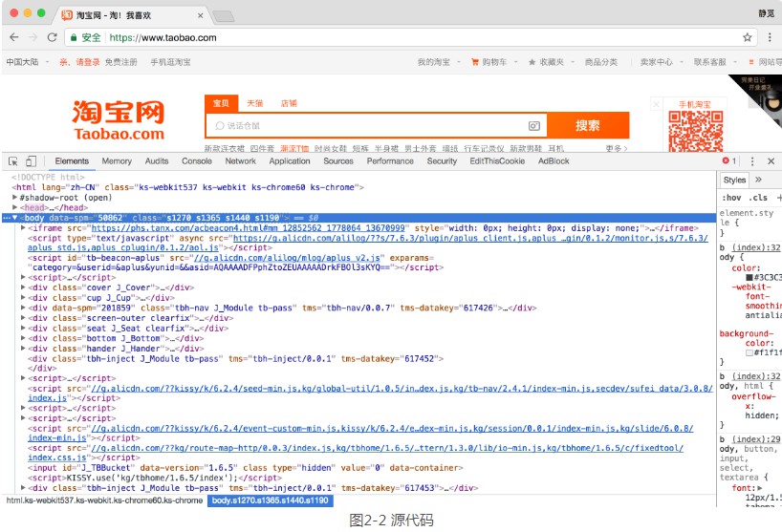782x532 pixels.
Task: Switch to the Elements tab
Action: [x=72, y=160]
